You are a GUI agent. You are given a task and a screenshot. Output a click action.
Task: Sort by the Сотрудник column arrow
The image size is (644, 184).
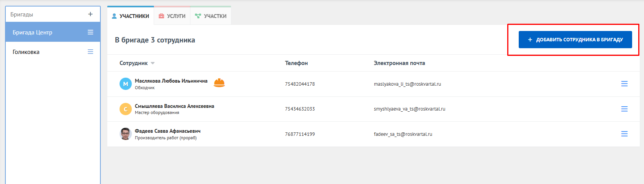coord(152,63)
